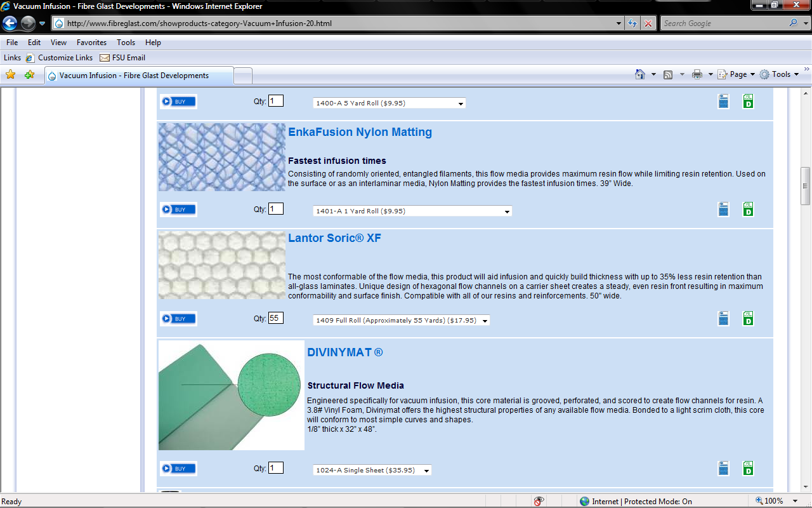812x508 pixels.
Task: Open the Favorites Center star
Action: [x=11, y=75]
